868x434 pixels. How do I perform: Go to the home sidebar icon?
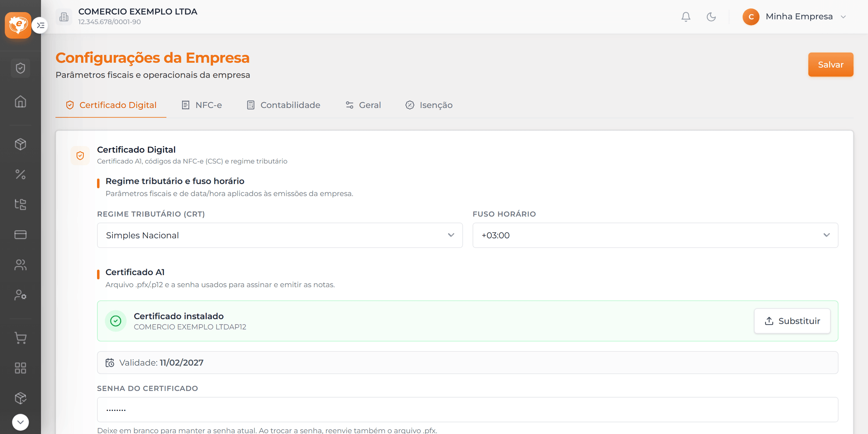pos(20,102)
